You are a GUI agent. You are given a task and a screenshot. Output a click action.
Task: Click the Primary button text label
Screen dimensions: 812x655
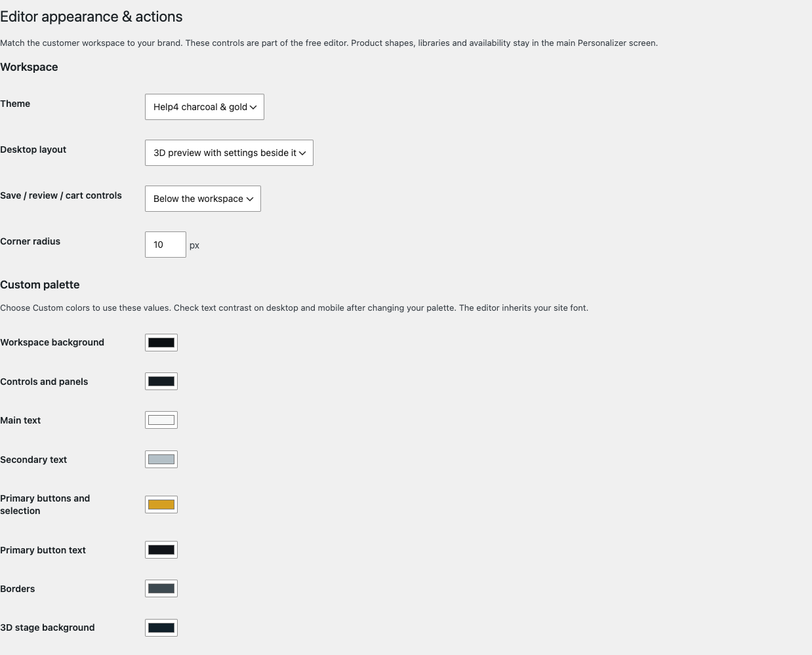coord(43,550)
